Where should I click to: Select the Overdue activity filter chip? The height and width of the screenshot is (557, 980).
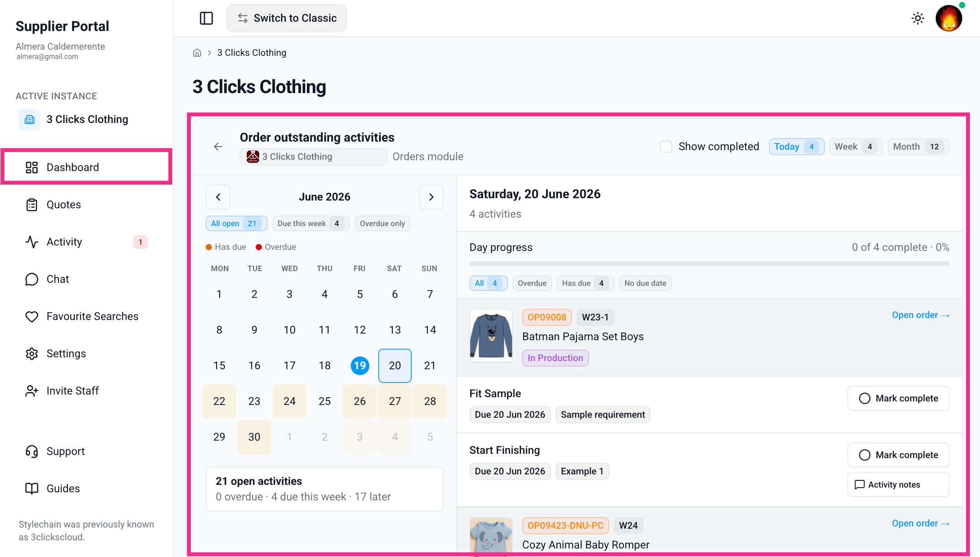532,283
